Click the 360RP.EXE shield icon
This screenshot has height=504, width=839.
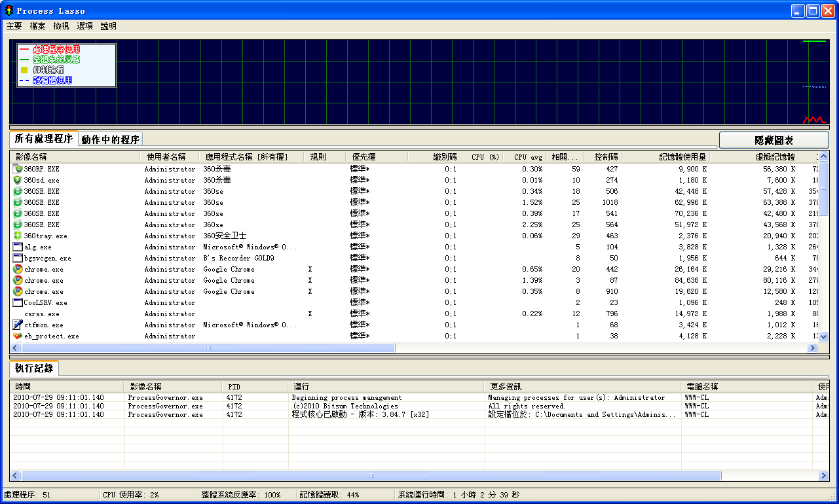[18, 169]
